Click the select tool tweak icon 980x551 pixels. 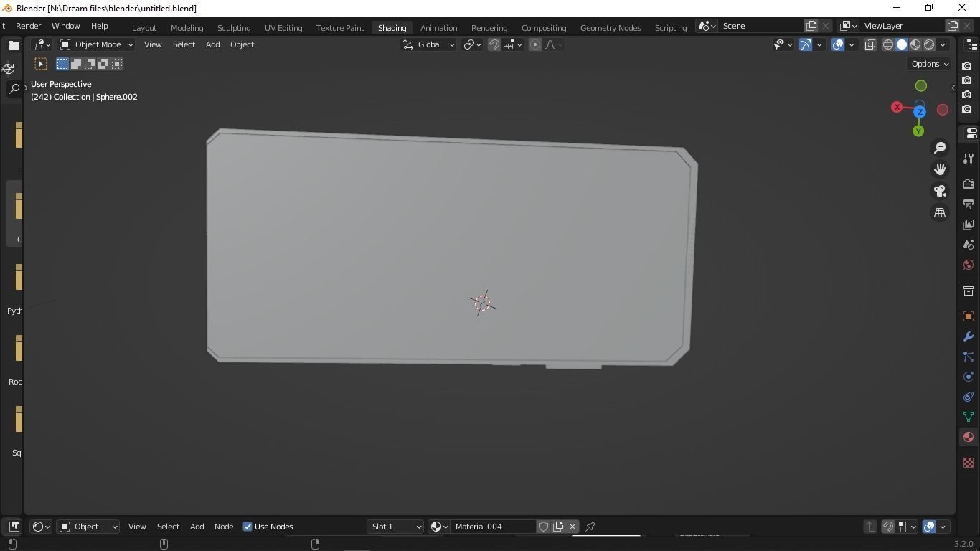41,64
